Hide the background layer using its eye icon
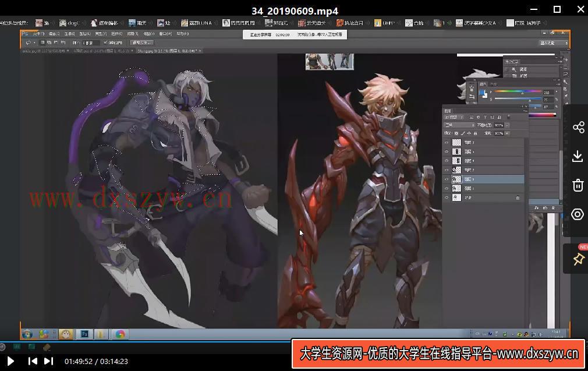 click(447, 197)
